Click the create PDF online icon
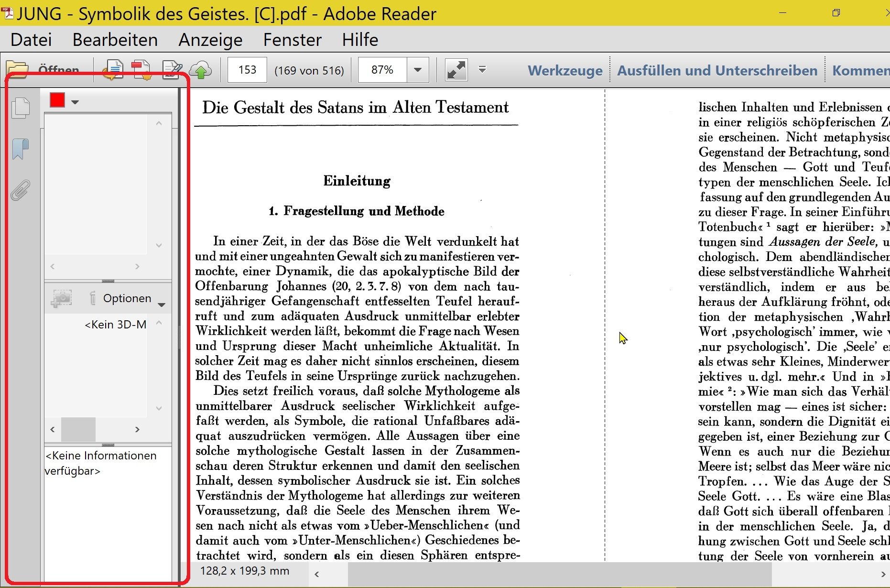This screenshot has height=588, width=890. coord(113,70)
